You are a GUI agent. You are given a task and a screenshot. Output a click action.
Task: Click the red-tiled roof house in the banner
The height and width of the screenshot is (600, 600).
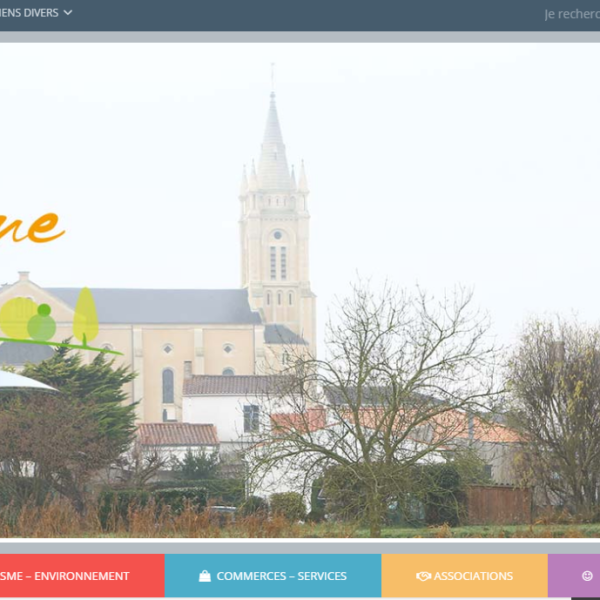tap(177, 435)
